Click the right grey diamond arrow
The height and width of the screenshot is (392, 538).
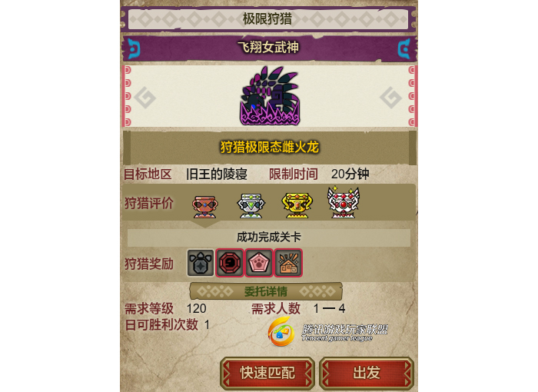[390, 98]
